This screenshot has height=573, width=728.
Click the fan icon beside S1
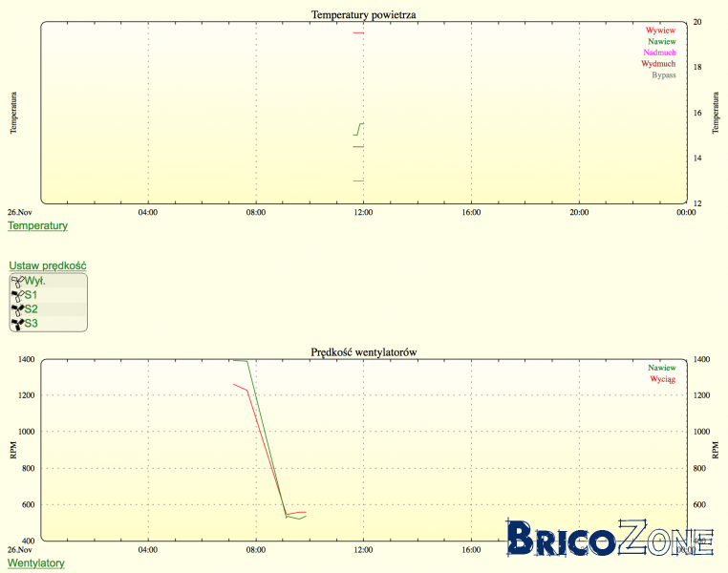point(17,295)
